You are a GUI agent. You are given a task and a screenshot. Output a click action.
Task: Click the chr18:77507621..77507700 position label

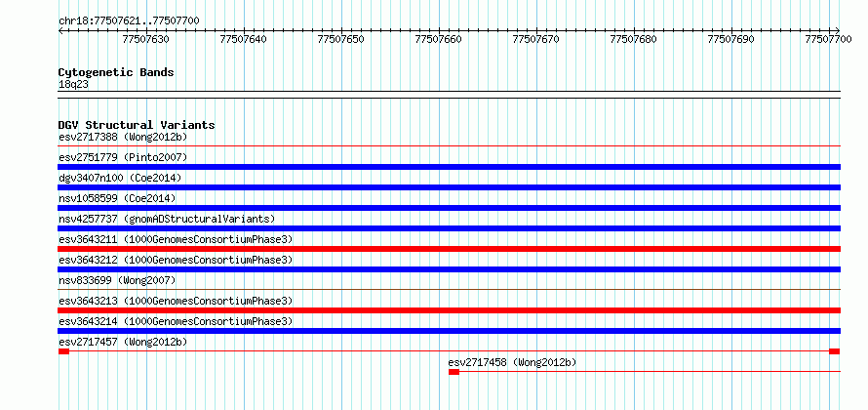click(x=129, y=20)
